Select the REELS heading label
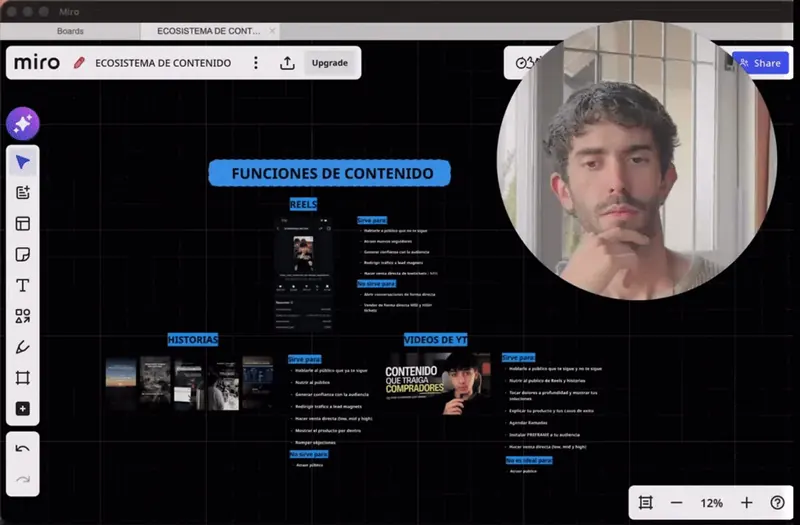This screenshot has height=525, width=800. [x=303, y=204]
